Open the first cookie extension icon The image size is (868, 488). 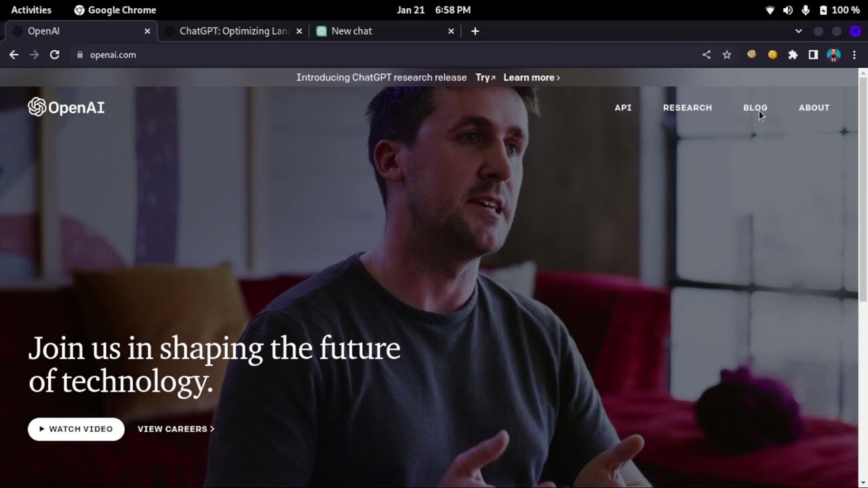[x=751, y=54]
